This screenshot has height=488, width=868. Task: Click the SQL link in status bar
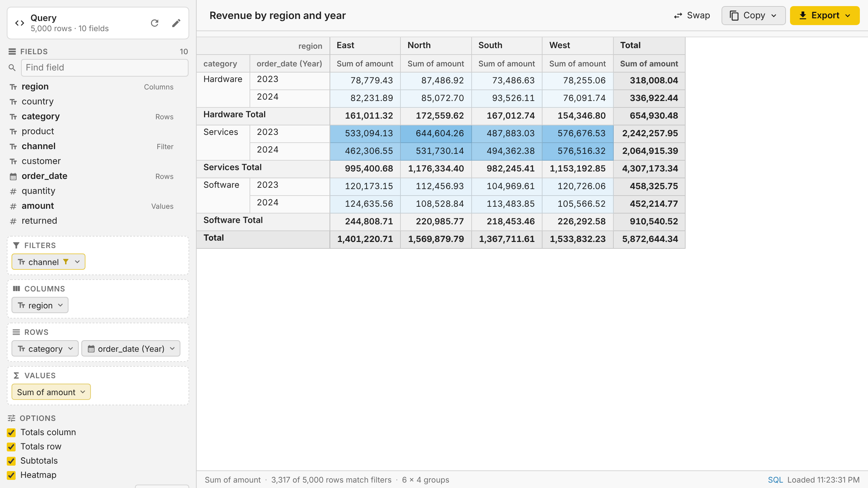coord(775,480)
